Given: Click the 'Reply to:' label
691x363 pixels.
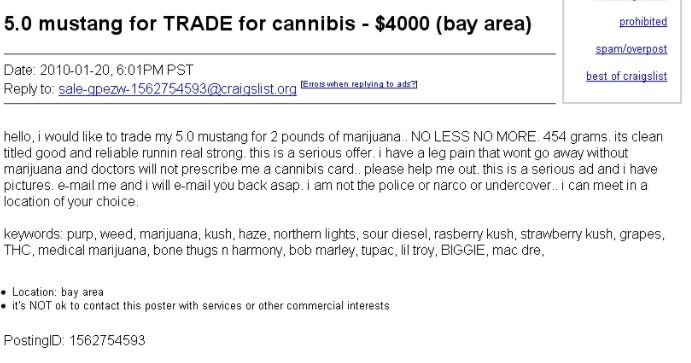Looking at the screenshot, I should (29, 89).
